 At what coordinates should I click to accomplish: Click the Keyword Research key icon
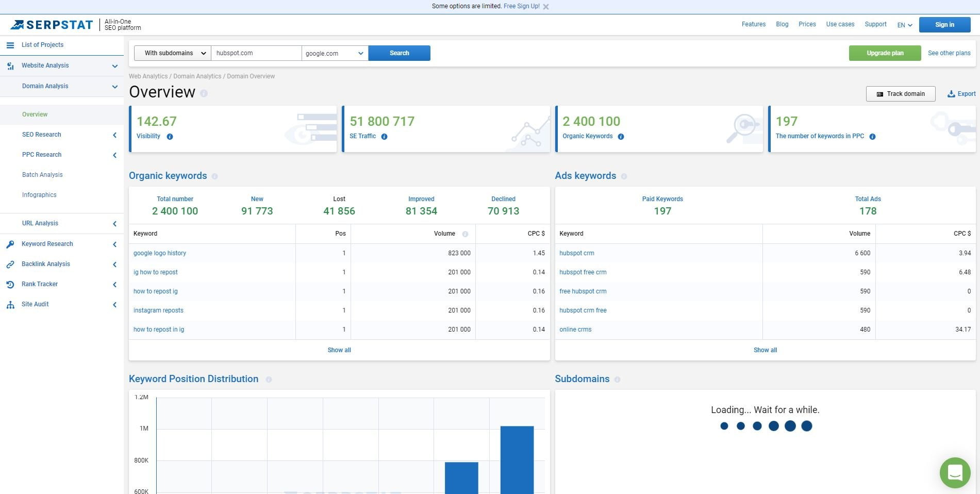coord(10,244)
